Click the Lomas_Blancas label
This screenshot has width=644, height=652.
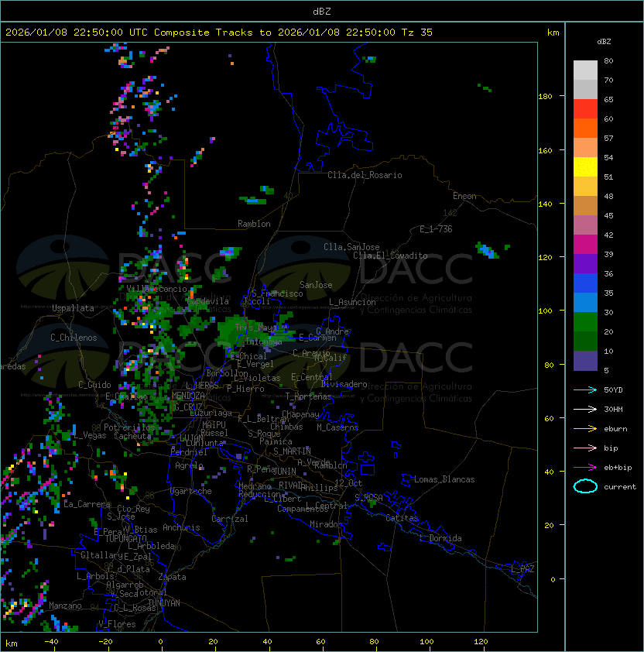444,479
